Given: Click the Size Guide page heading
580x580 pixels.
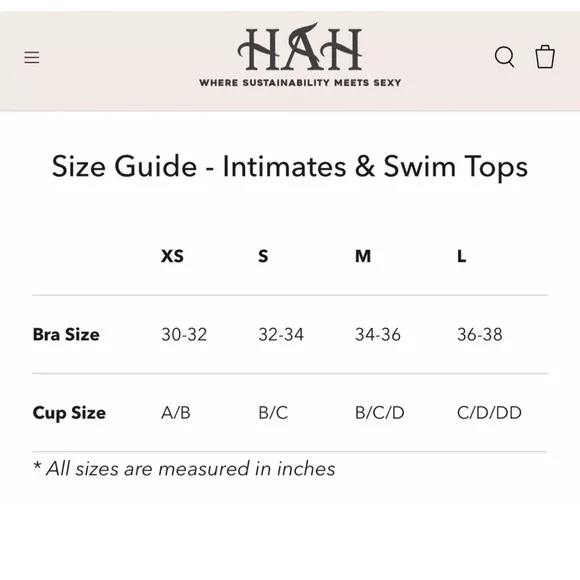Looking at the screenshot, I should point(290,167).
